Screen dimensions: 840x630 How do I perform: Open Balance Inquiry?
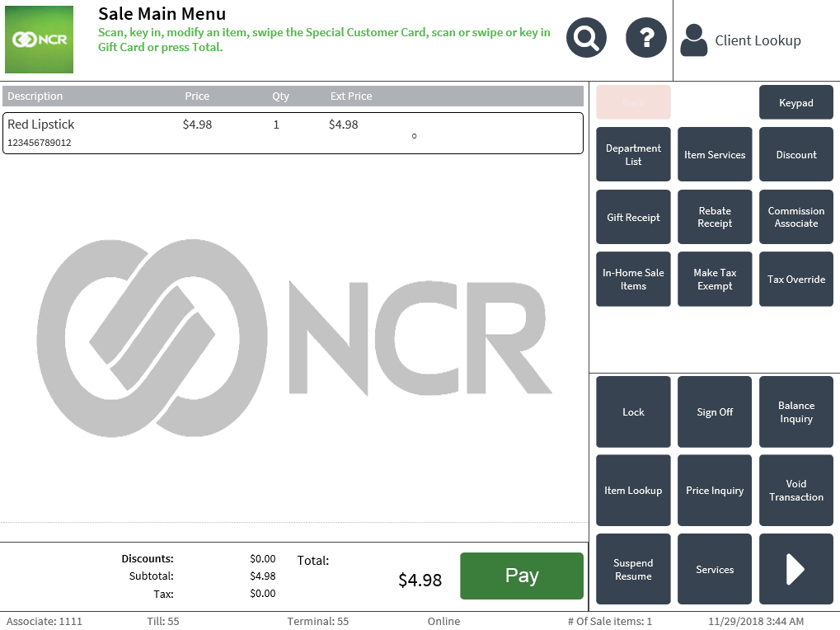795,412
